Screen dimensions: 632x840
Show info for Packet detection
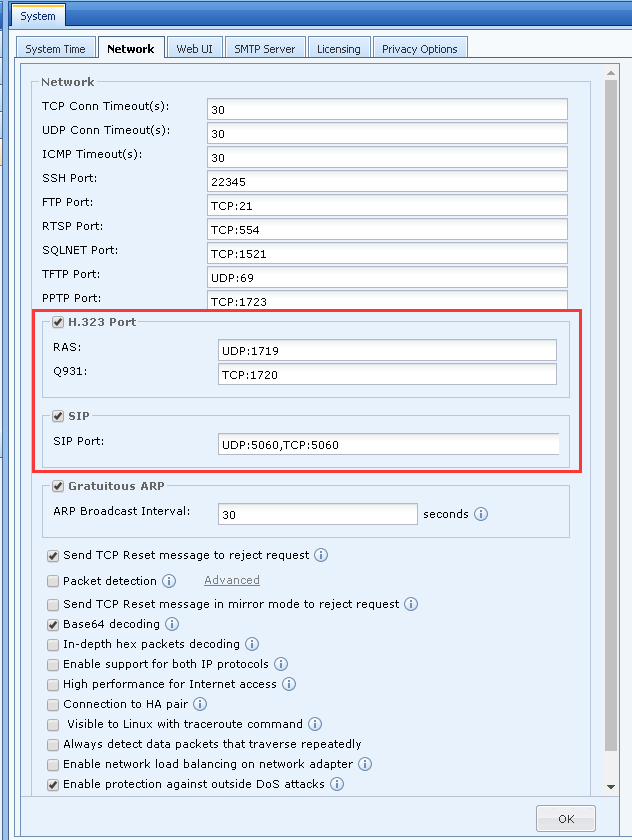tap(169, 581)
